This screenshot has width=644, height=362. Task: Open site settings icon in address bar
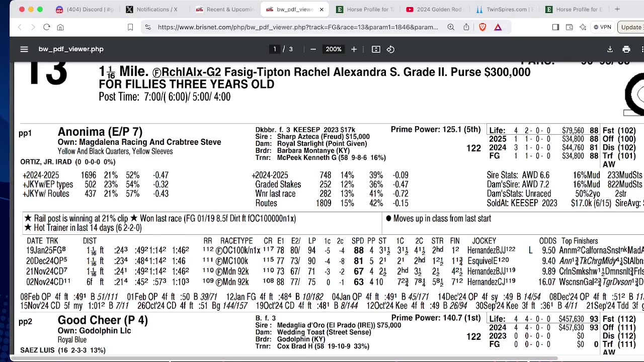click(x=148, y=27)
